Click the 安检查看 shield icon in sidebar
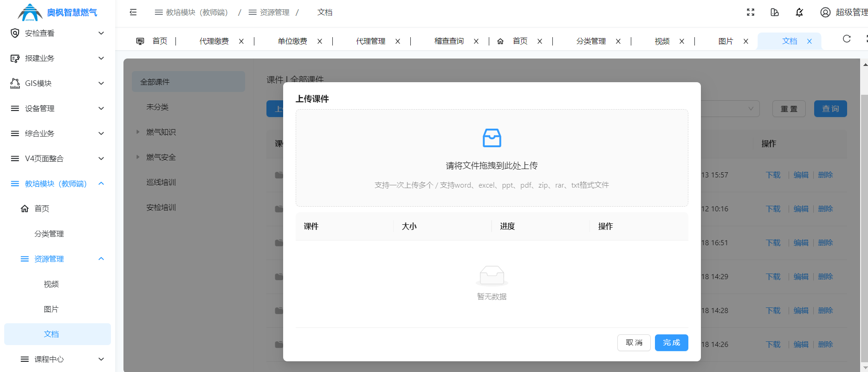This screenshot has width=868, height=372. [15, 33]
